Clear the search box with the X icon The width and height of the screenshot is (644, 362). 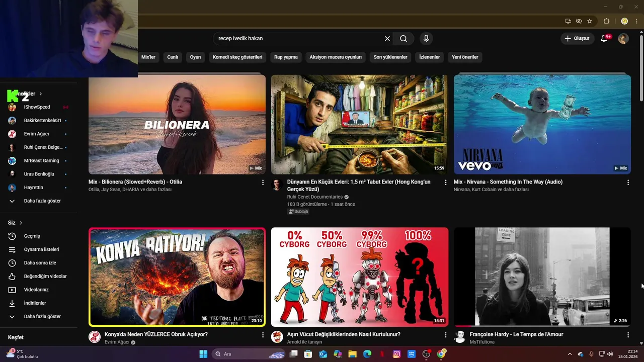(x=387, y=38)
